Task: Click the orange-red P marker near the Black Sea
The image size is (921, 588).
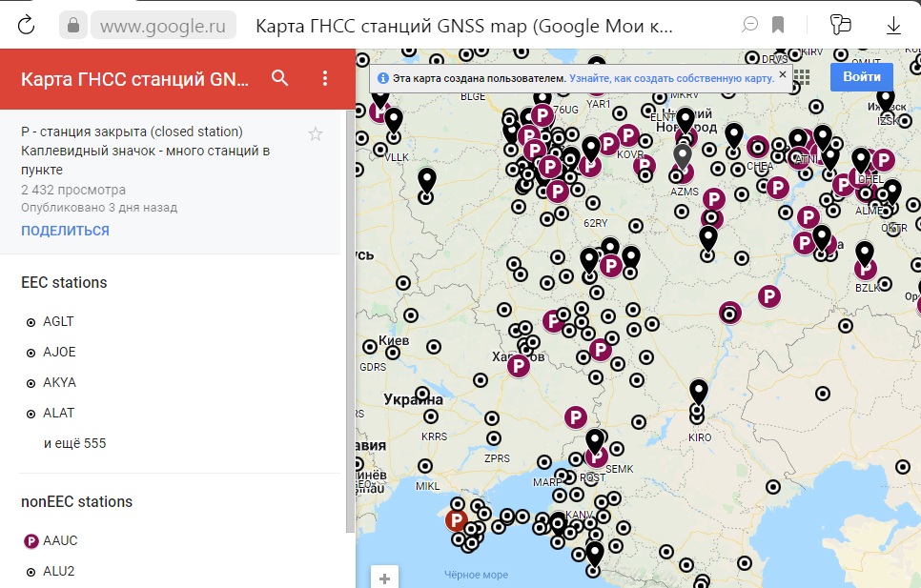Action: [x=457, y=520]
